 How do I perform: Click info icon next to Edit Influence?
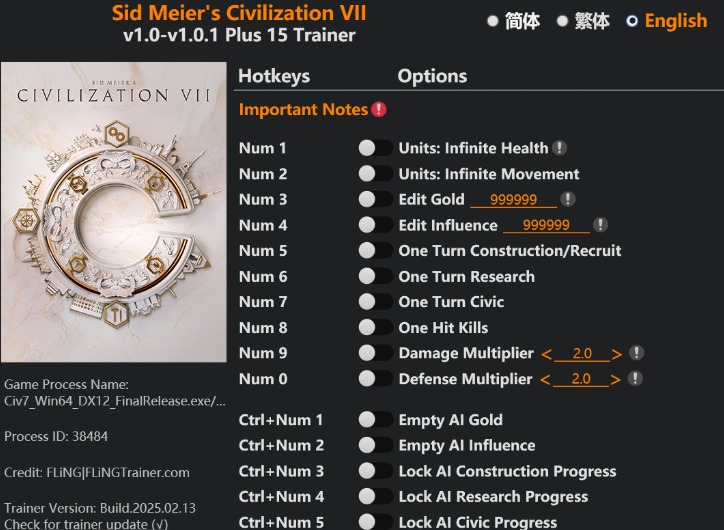[x=600, y=225]
